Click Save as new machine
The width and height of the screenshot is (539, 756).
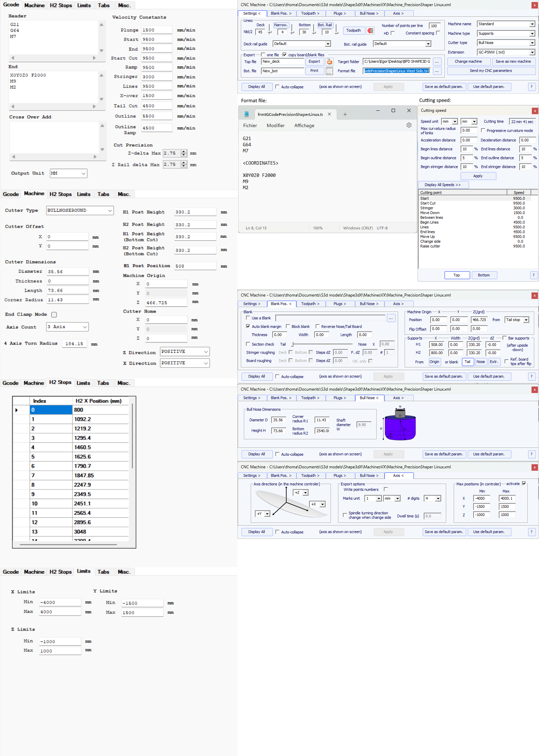tap(513, 62)
